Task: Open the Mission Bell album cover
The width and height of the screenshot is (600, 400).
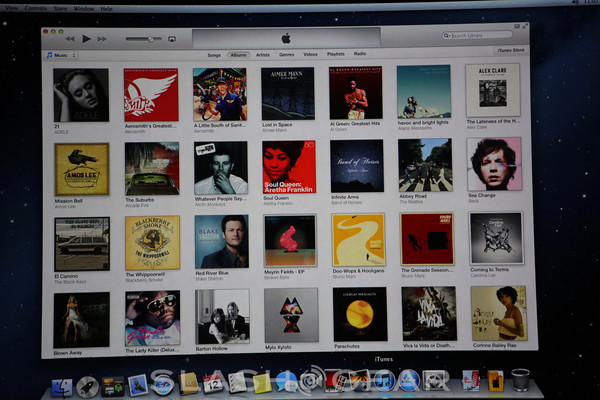Action: [x=82, y=169]
